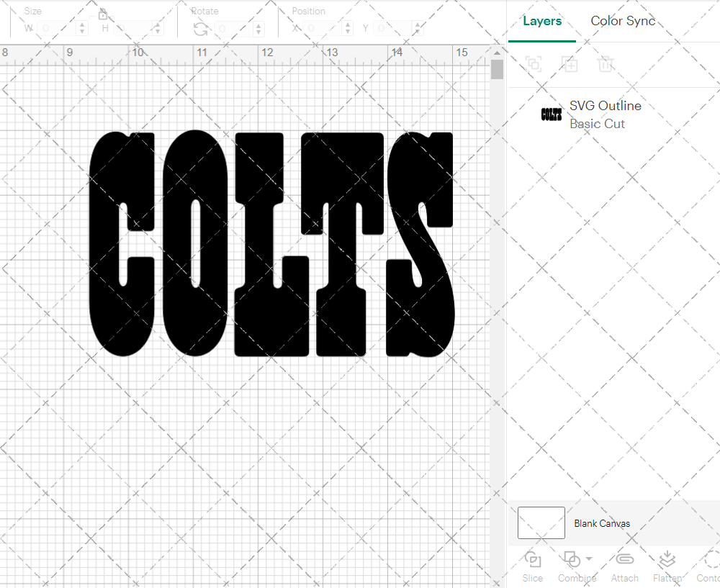Screen dimensions: 720x588
Task: Toggle the size aspect ratio lock
Action: tap(103, 13)
